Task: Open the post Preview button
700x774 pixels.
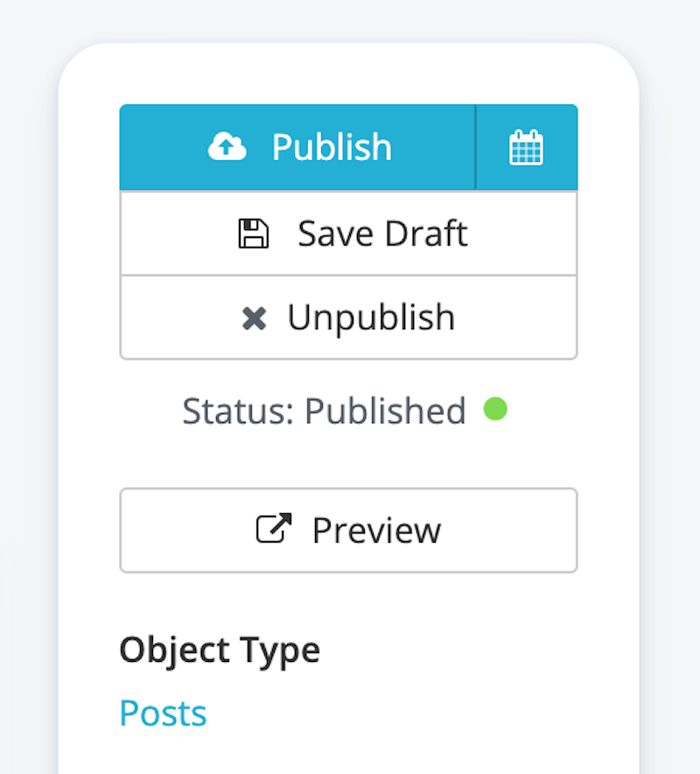Action: tap(348, 530)
